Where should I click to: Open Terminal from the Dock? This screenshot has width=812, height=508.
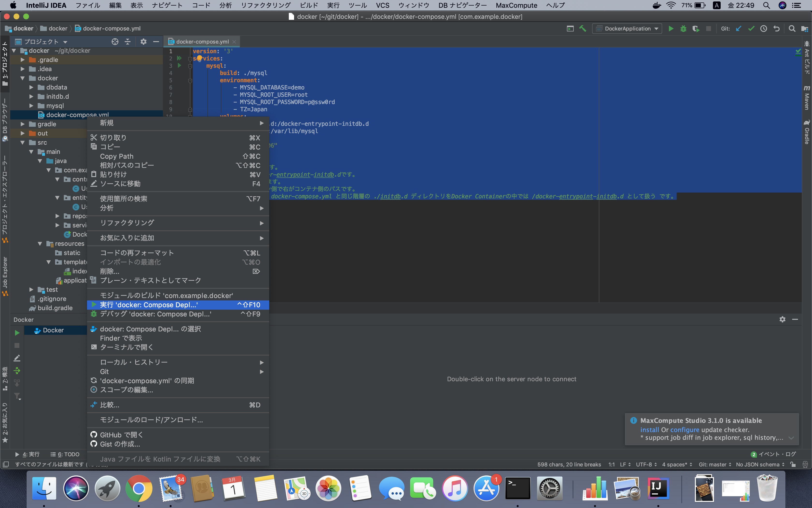tap(518, 488)
